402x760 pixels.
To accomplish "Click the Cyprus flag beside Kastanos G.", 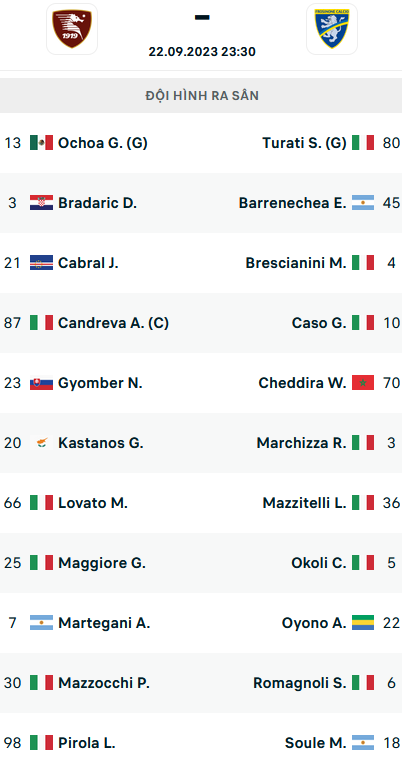I will [x=41, y=443].
